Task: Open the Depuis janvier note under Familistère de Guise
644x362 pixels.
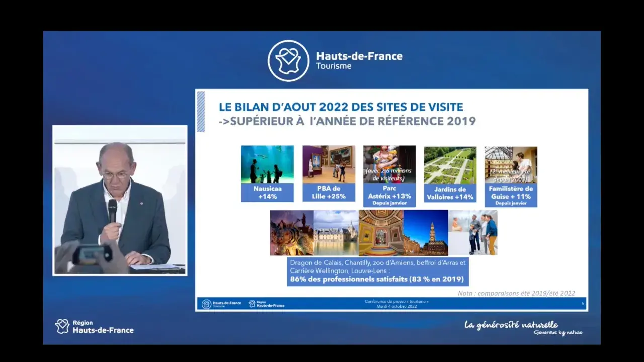Action: tap(511, 203)
